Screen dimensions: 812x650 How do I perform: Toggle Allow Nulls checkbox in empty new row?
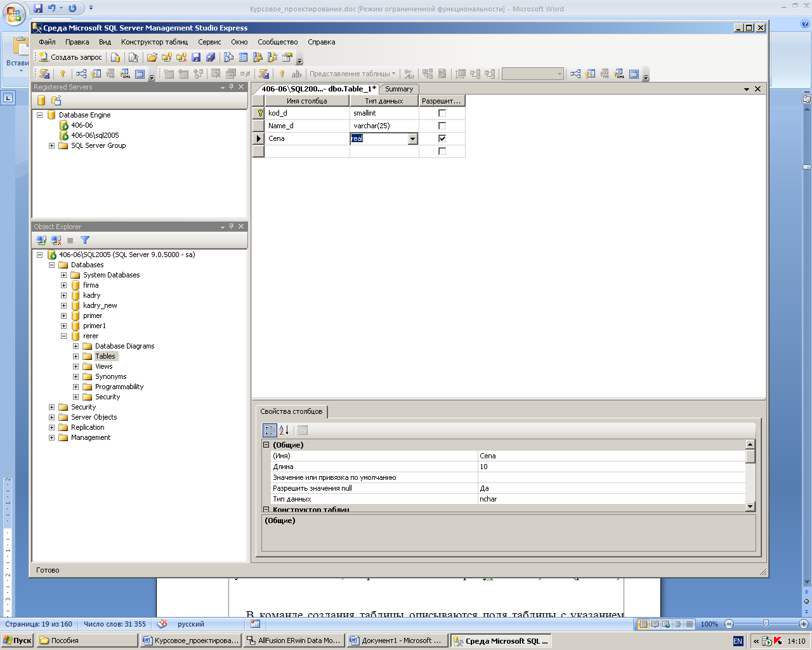point(442,151)
